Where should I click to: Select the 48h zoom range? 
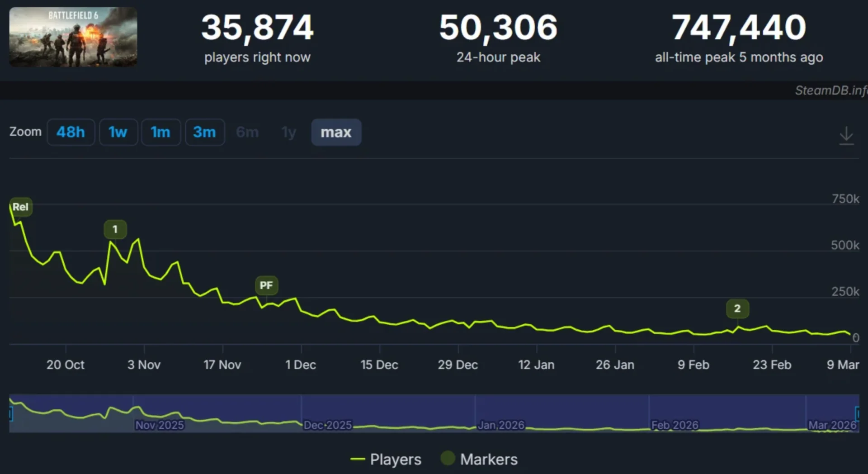(x=71, y=132)
